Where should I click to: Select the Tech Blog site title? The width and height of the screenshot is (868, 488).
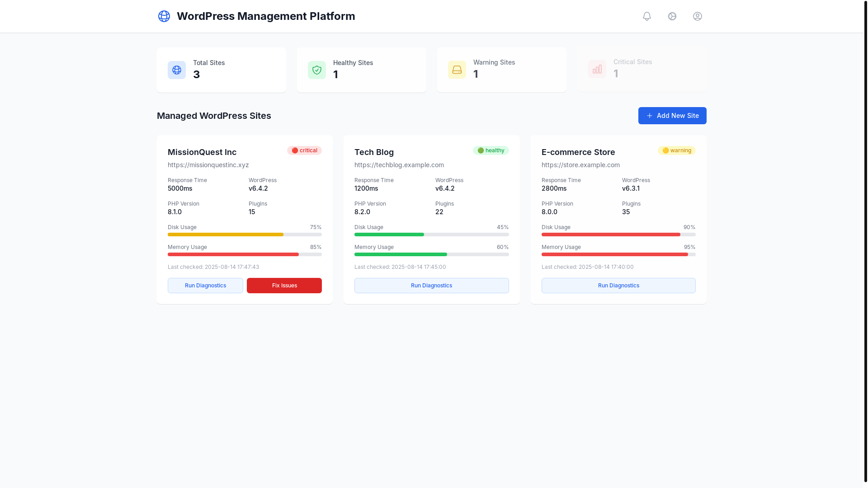(374, 152)
